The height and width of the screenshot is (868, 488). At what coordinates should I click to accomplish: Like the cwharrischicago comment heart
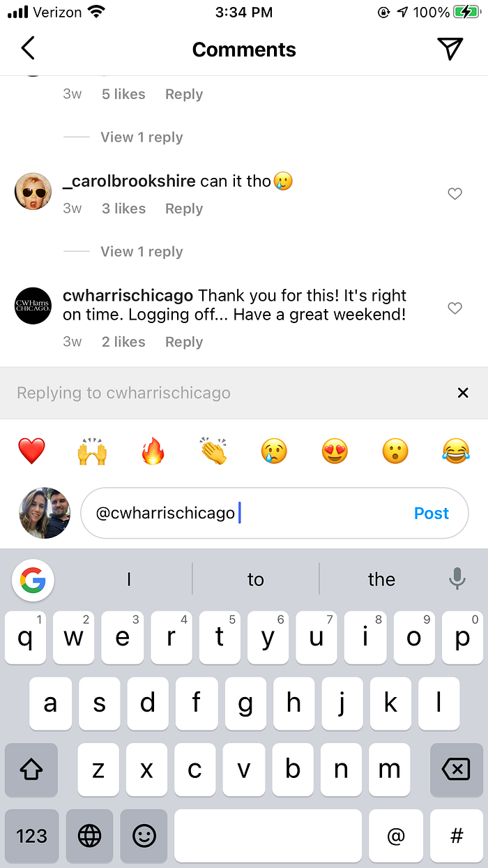pos(455,308)
